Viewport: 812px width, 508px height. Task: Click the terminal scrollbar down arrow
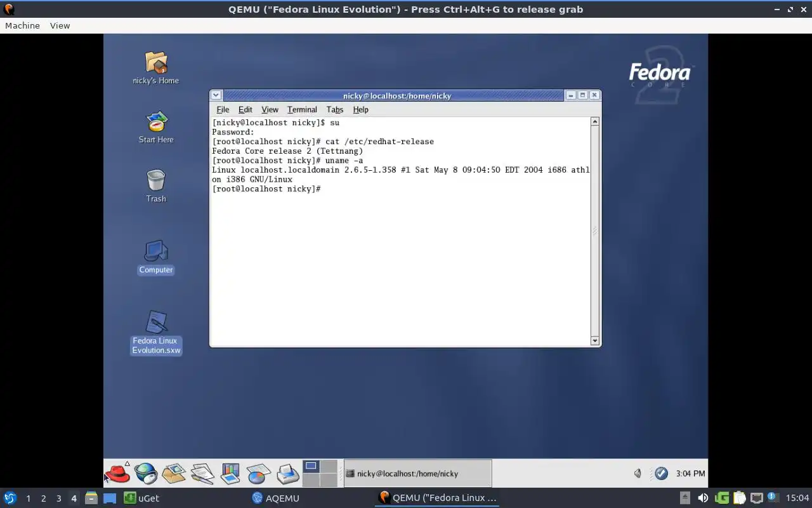(x=595, y=341)
